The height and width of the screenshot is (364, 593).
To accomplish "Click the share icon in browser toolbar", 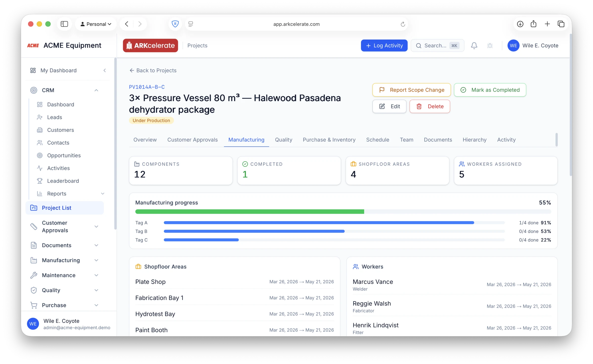I will tap(533, 24).
